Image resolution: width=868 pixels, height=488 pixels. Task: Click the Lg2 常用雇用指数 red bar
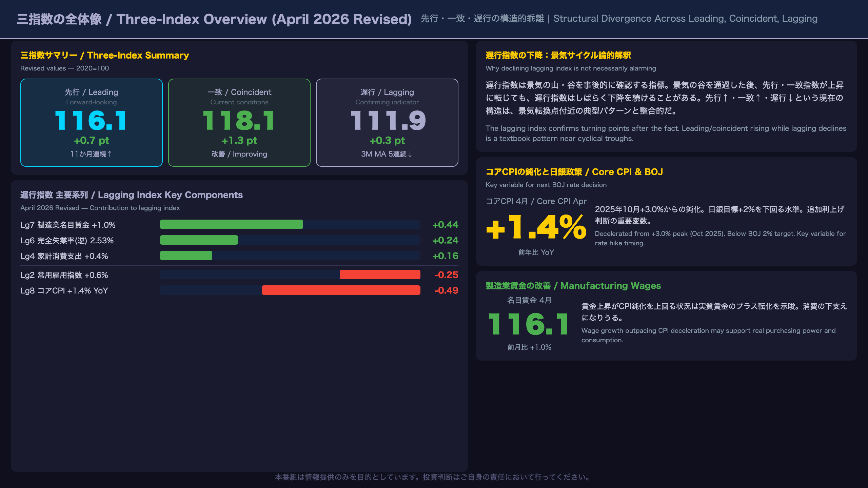pos(380,274)
